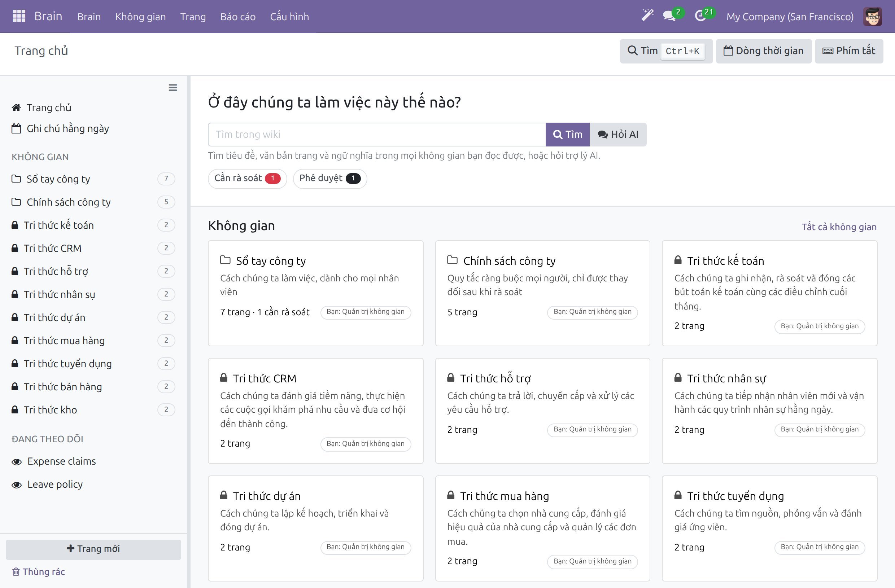Toggle follow eye icon for Leave policy
The width and height of the screenshot is (895, 588).
pos(17,484)
